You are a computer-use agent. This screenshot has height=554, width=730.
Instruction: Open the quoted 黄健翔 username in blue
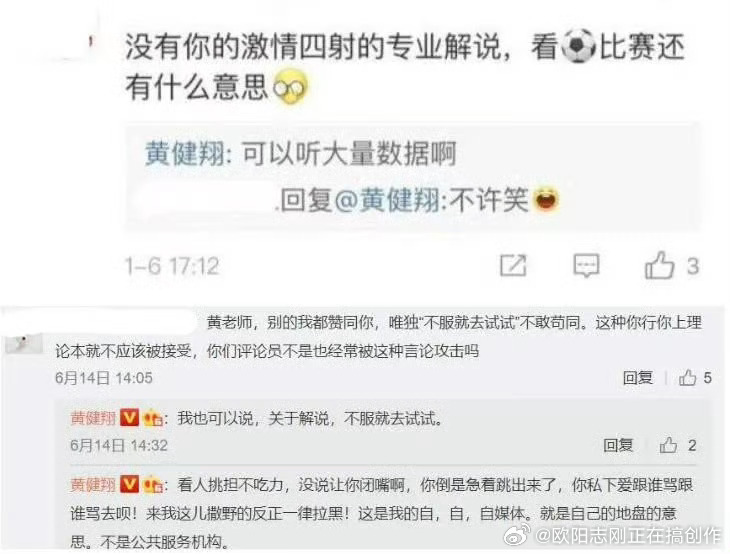coord(185,153)
